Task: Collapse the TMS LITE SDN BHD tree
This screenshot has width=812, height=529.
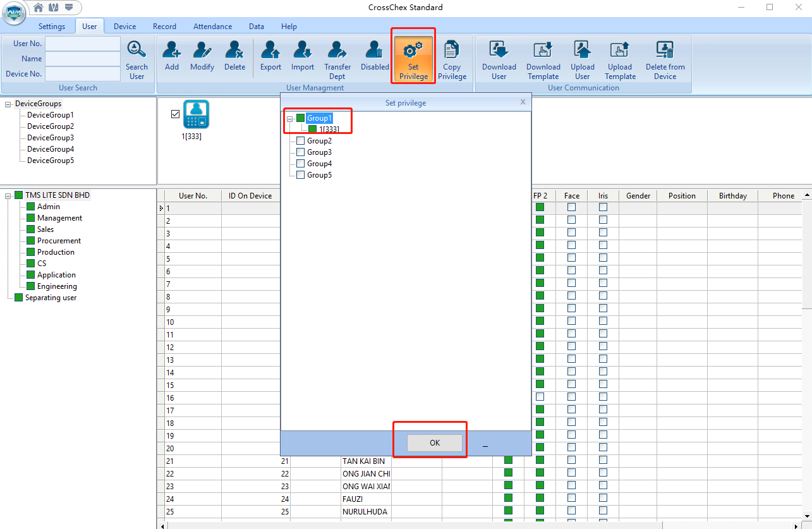Action: click(x=8, y=196)
